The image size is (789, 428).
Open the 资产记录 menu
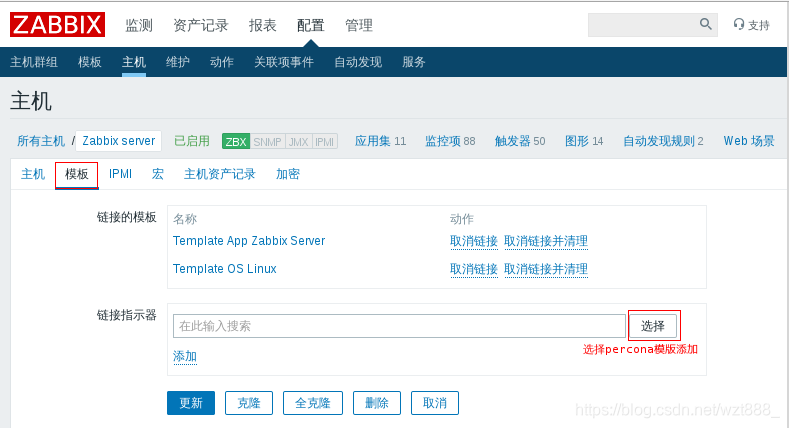pos(200,25)
